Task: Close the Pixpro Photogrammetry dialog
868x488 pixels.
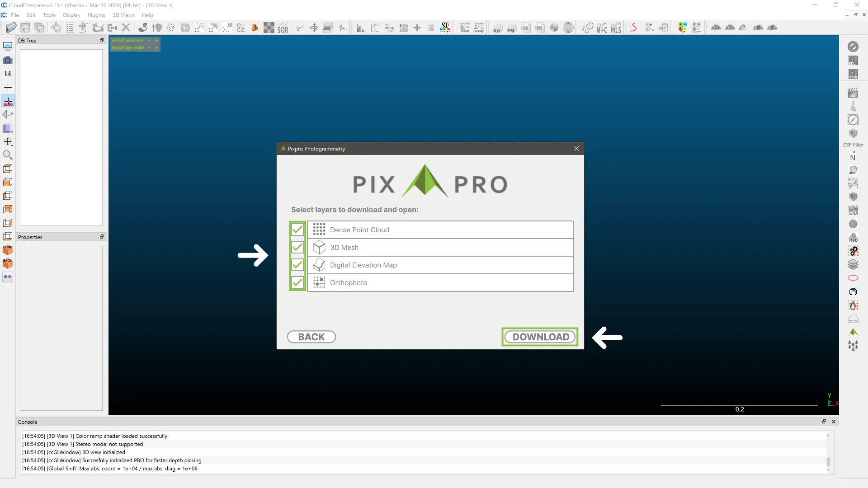Action: pyautogui.click(x=576, y=149)
